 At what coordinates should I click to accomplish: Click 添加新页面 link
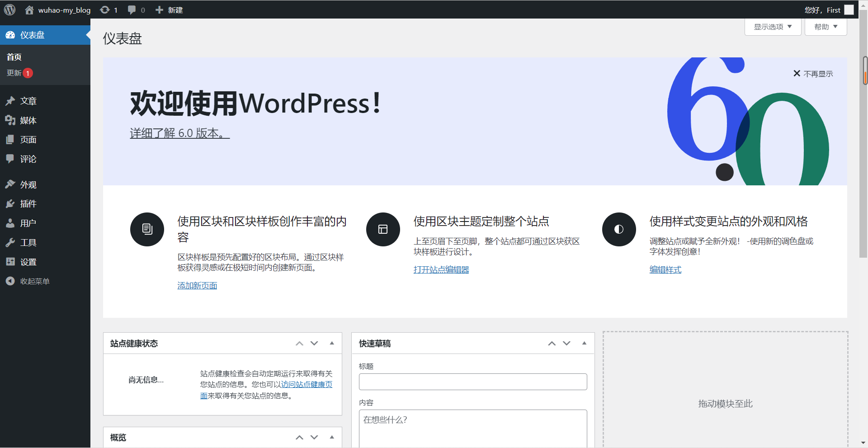pyautogui.click(x=197, y=286)
